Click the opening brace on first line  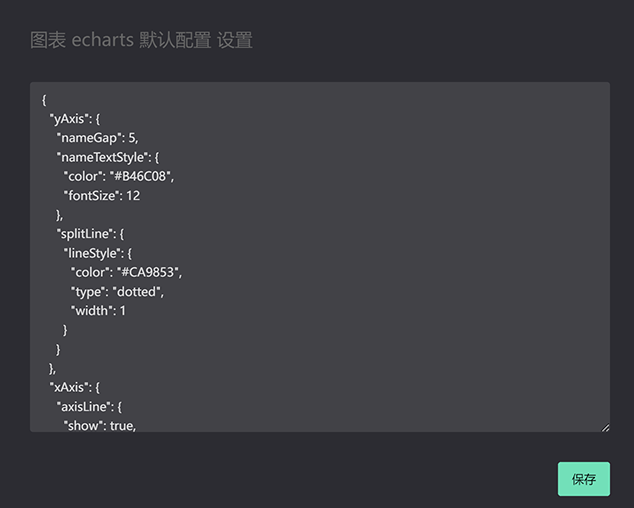45,99
